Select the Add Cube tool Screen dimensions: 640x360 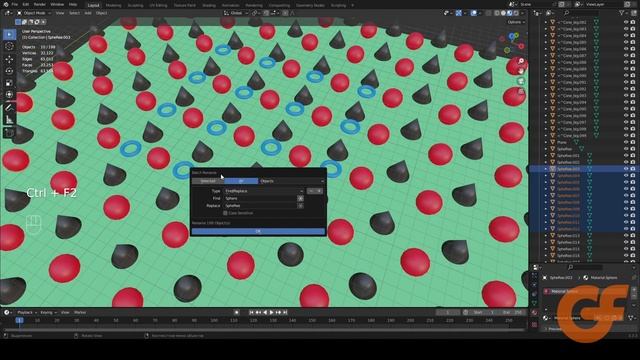point(9,133)
